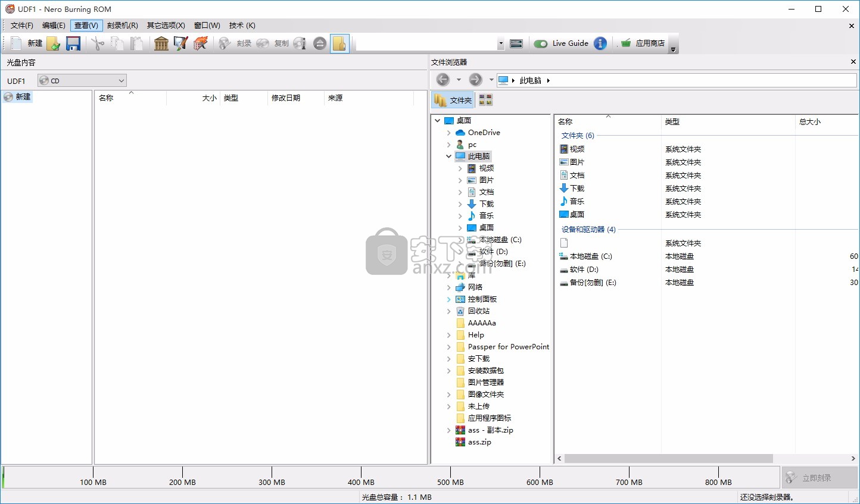Sort the disc content by 修改日期 column
Image resolution: width=860 pixels, height=504 pixels.
point(296,98)
